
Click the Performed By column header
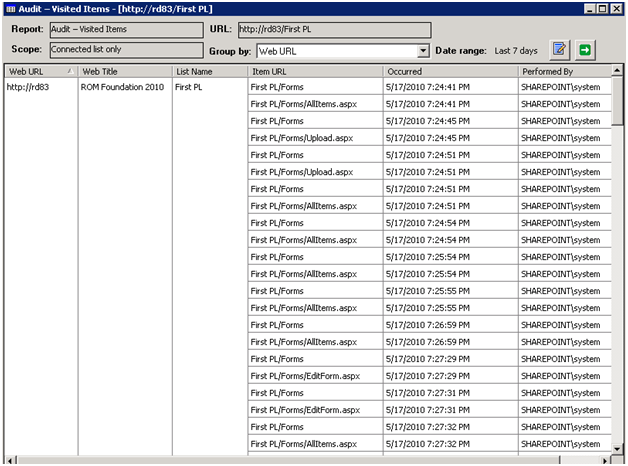click(x=563, y=72)
